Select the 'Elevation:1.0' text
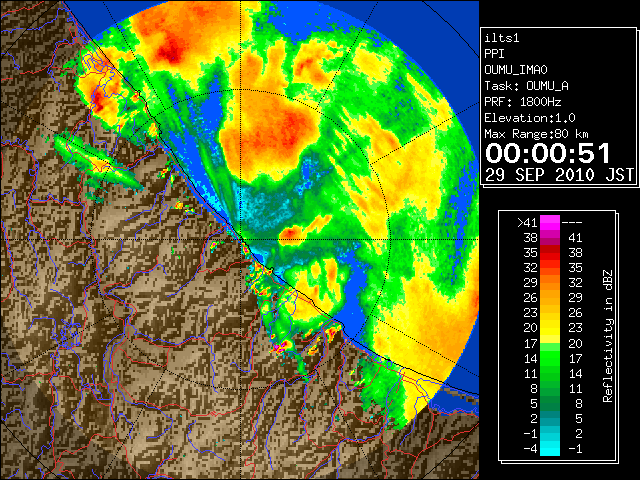640x480 pixels. (530, 118)
